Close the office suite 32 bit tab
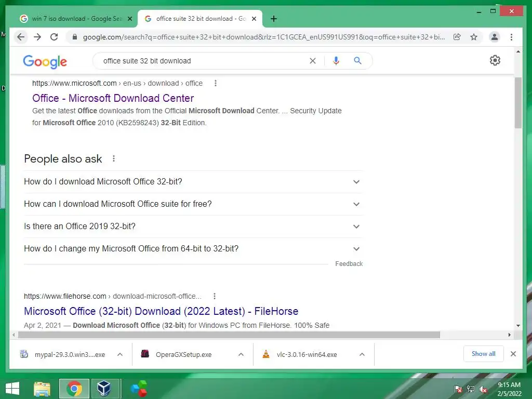Screen dimensions: 532x399 pyautogui.click(x=254, y=19)
